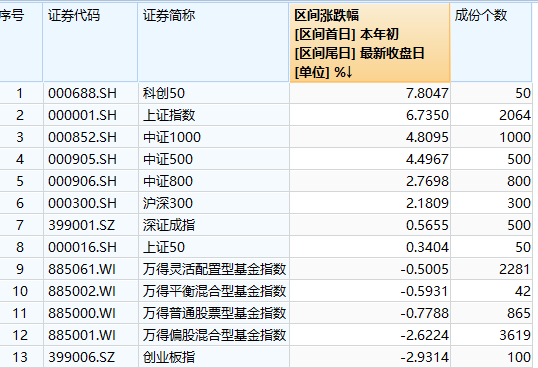Viewport: 538px width, 368px height.
Task: Click the 成份个数 column header
Action: 491,43
